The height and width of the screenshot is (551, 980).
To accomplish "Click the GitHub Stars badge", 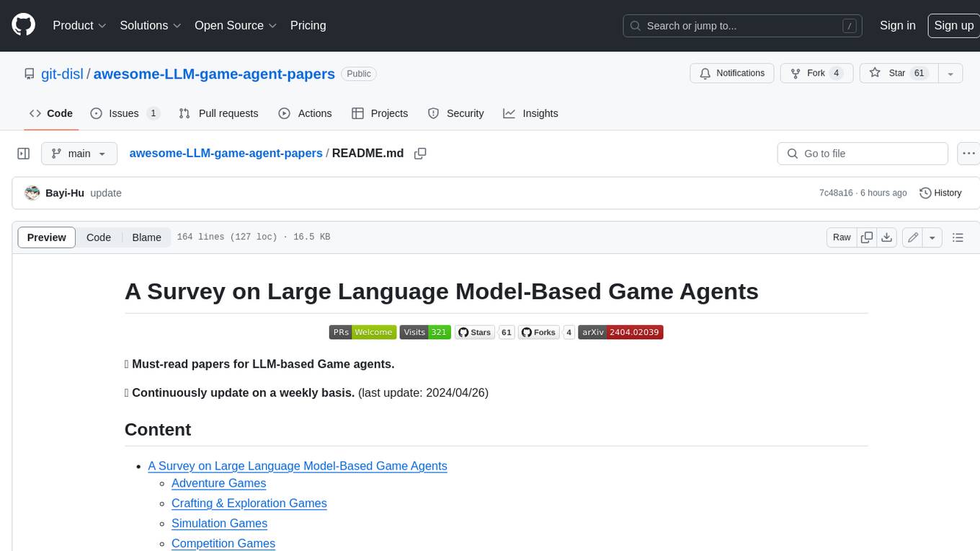I will pyautogui.click(x=474, y=332).
